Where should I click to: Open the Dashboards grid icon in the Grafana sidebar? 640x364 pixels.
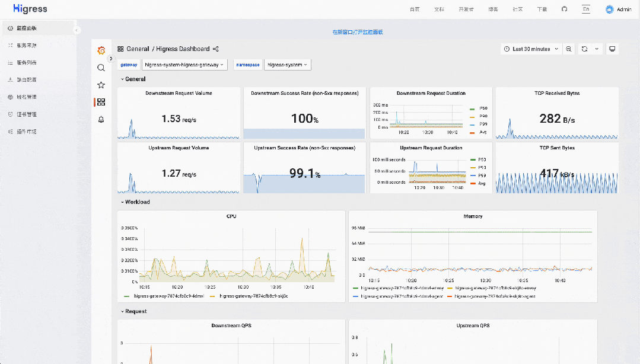[x=101, y=102]
